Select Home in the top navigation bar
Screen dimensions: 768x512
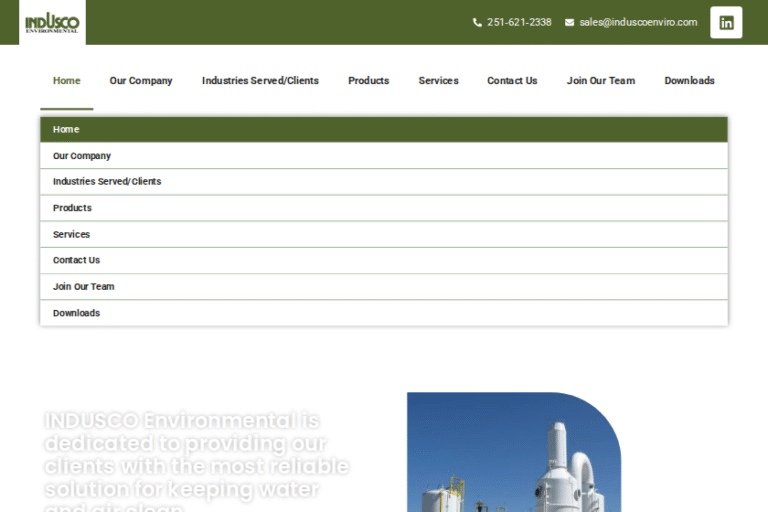[67, 81]
